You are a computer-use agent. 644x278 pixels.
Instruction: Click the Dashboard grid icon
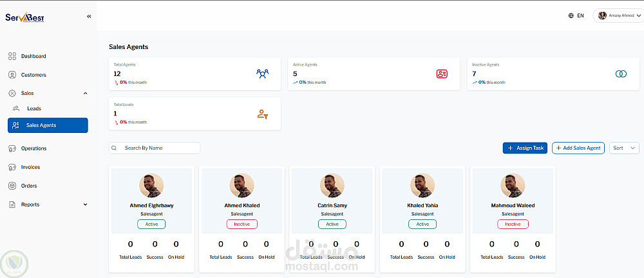pyautogui.click(x=12, y=56)
